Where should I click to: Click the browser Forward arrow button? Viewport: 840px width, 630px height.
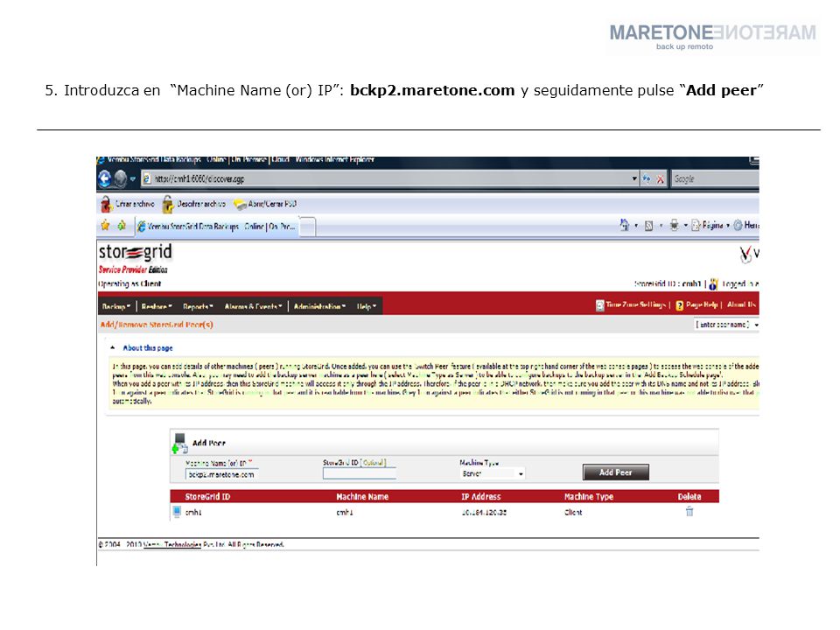coord(121,178)
